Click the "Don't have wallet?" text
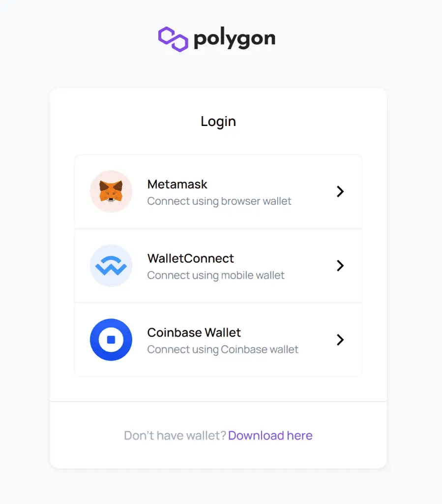The width and height of the screenshot is (442, 504). pos(175,436)
